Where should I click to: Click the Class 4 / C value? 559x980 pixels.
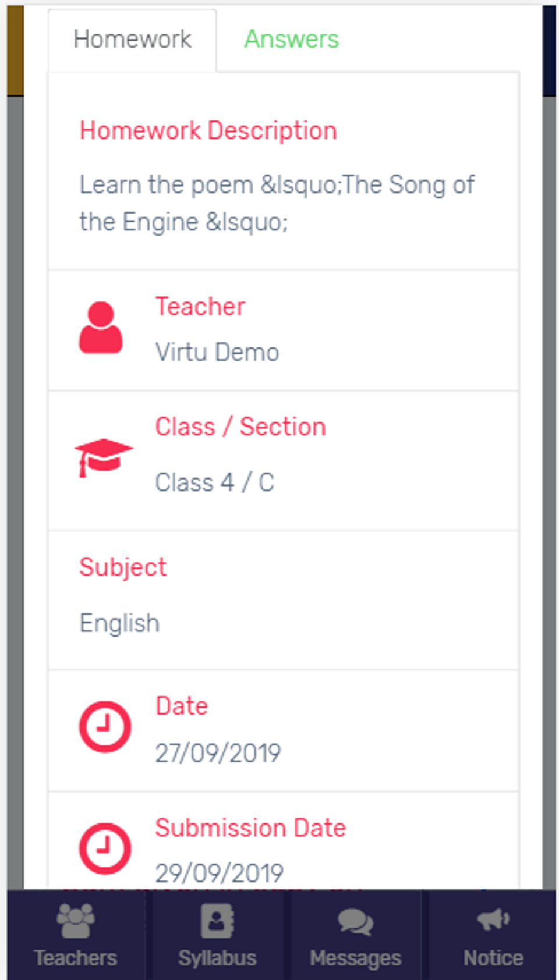(x=215, y=482)
